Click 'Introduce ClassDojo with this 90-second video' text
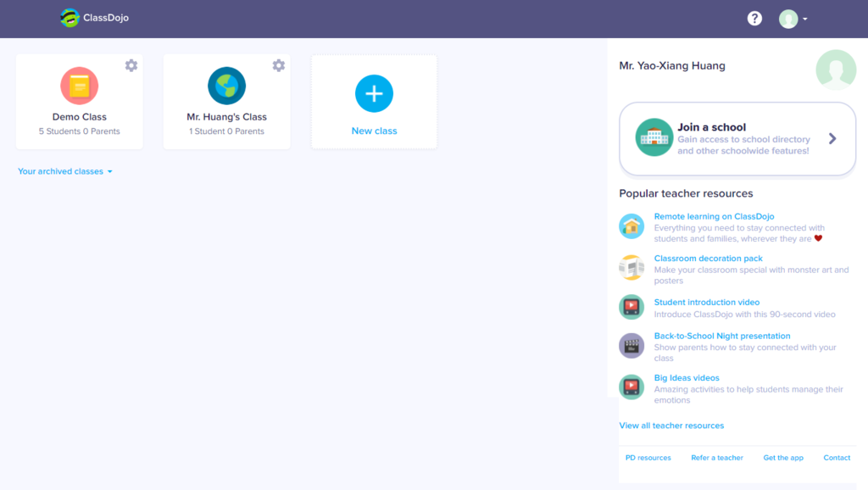868x490 pixels. (744, 315)
